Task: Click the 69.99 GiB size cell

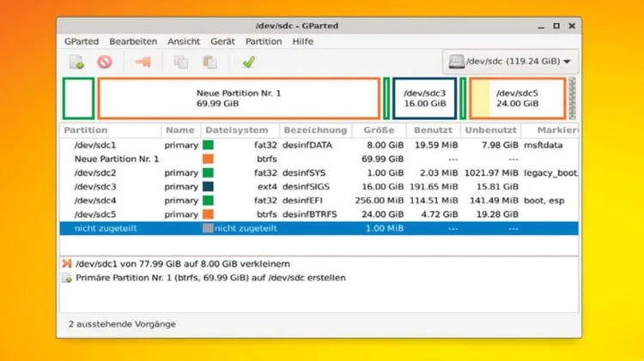Action: coord(382,159)
